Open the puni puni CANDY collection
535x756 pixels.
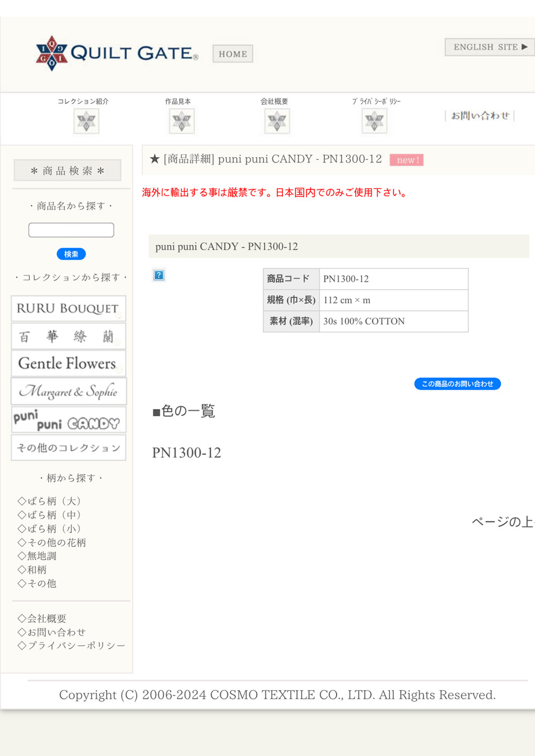coord(68,420)
